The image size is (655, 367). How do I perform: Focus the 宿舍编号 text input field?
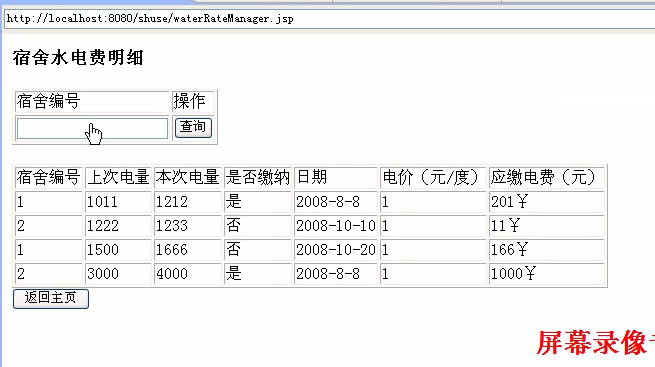coord(92,128)
